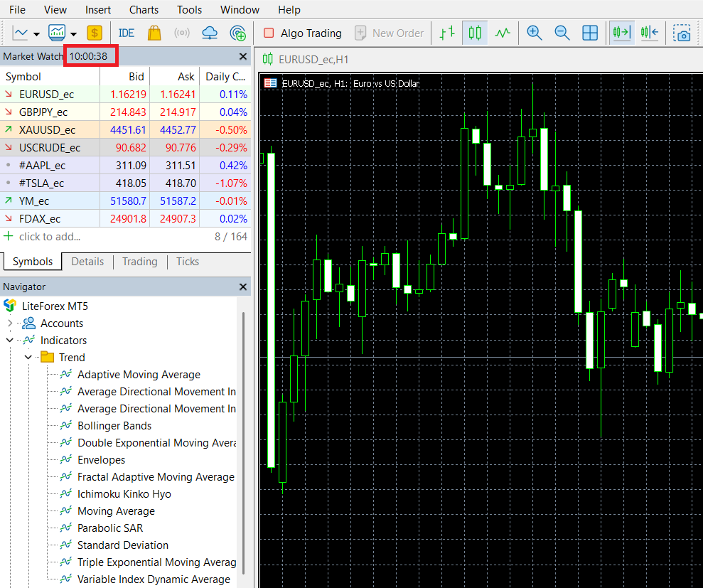Open the Help menu

[289, 9]
